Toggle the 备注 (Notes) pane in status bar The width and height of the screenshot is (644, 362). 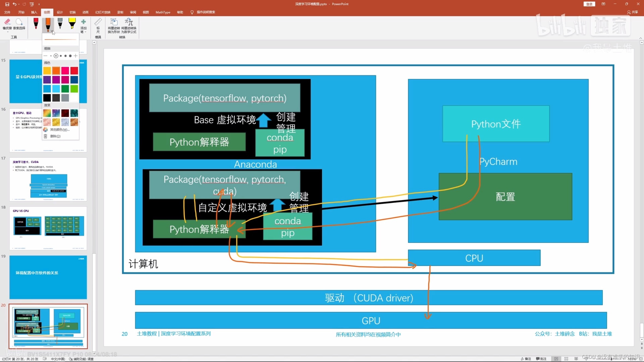[526, 359]
